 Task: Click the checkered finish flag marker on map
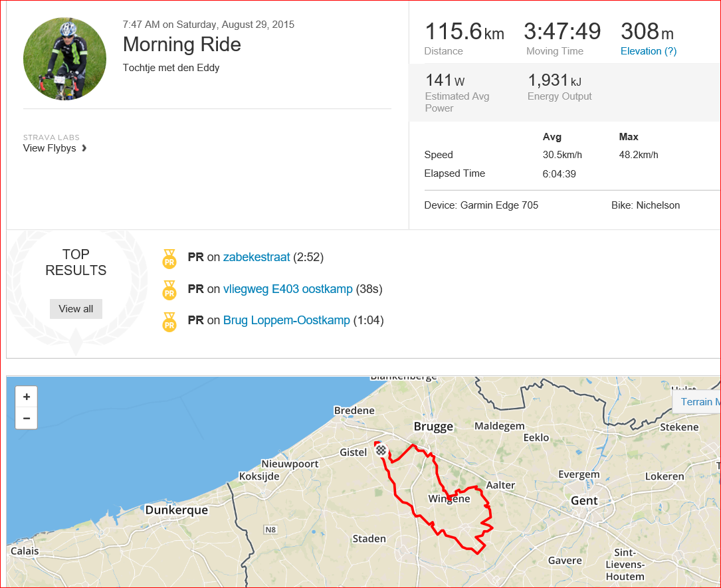pos(381,450)
